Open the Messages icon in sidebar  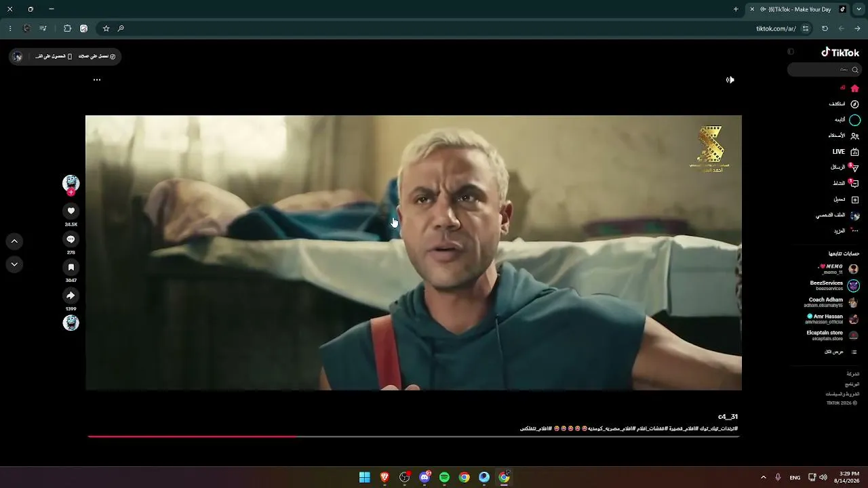coord(854,167)
